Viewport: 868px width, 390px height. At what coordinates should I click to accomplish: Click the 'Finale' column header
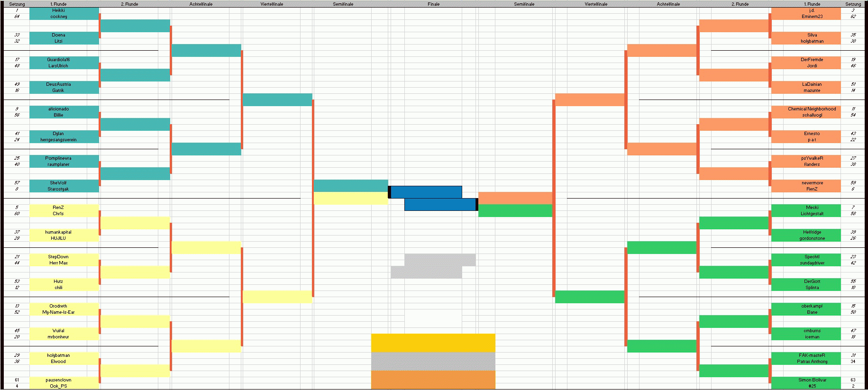click(x=433, y=4)
